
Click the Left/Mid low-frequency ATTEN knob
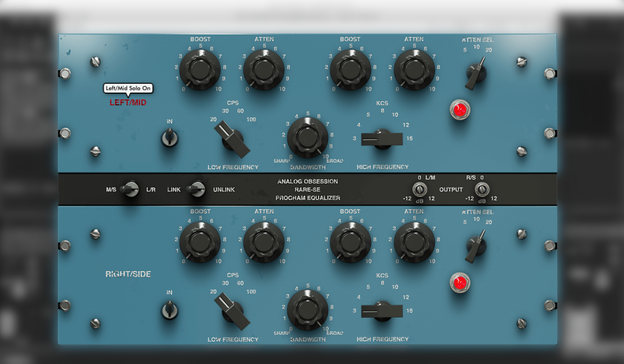(264, 69)
